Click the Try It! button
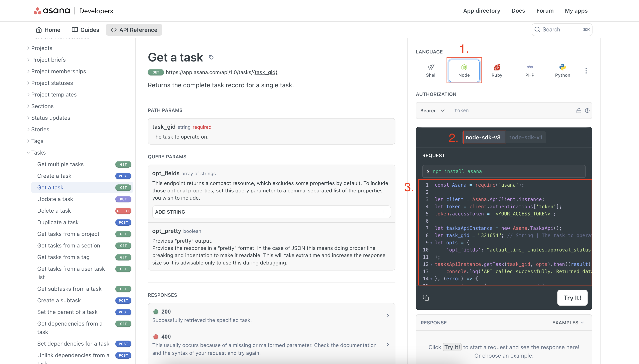 click(572, 298)
